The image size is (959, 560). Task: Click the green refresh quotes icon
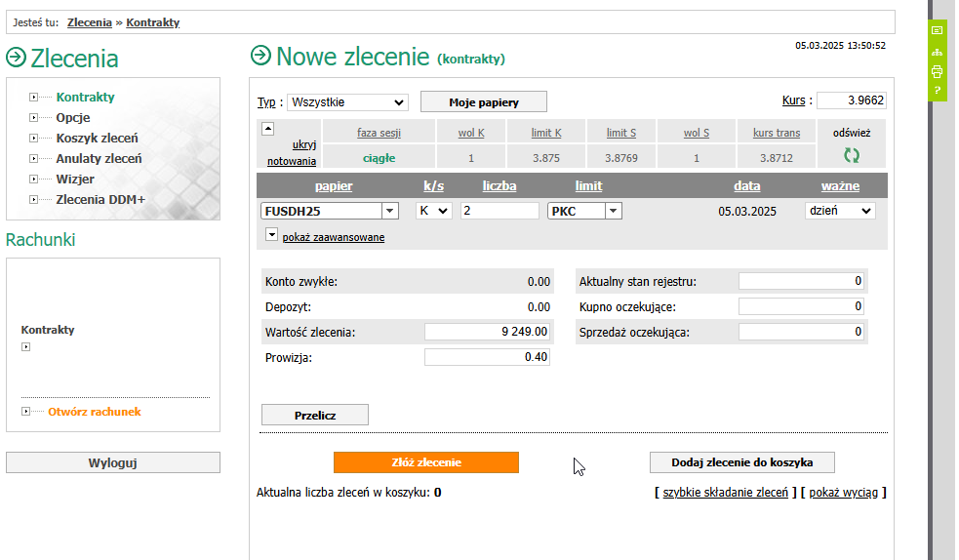point(851,155)
